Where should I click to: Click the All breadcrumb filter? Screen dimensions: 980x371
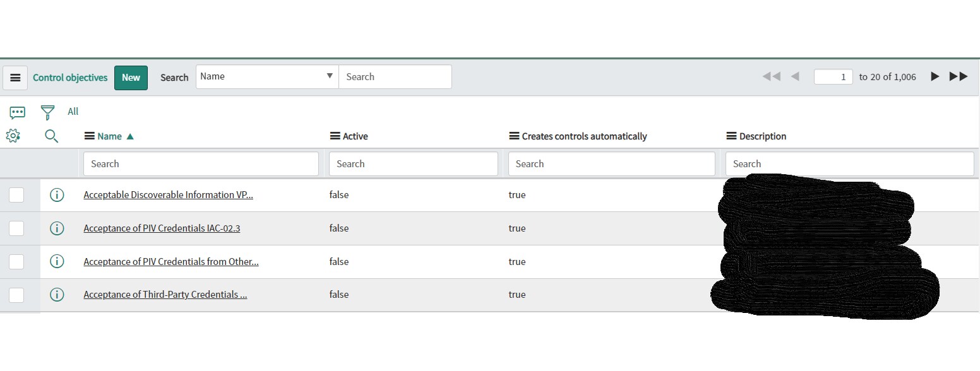tap(73, 111)
